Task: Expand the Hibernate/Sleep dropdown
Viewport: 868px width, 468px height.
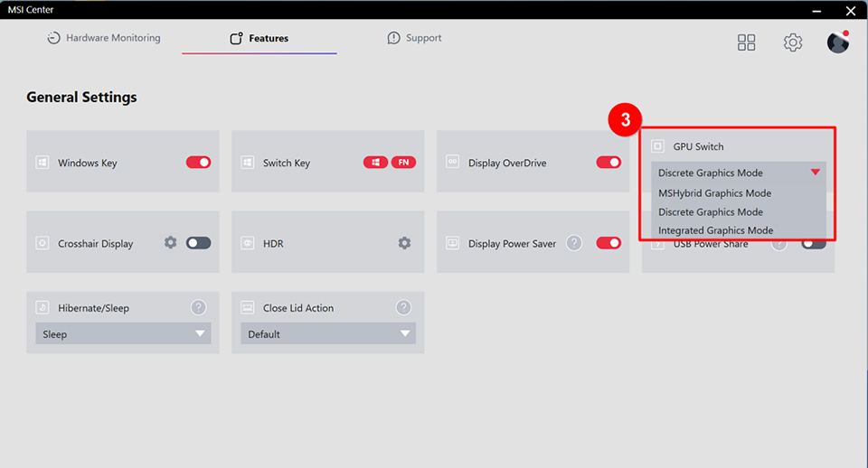Action: click(x=123, y=334)
